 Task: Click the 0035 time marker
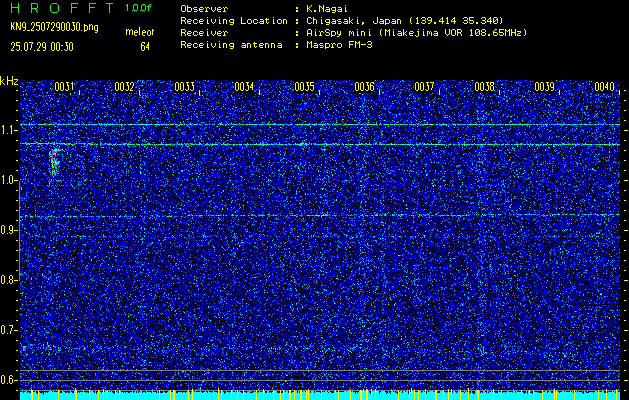[x=304, y=87]
